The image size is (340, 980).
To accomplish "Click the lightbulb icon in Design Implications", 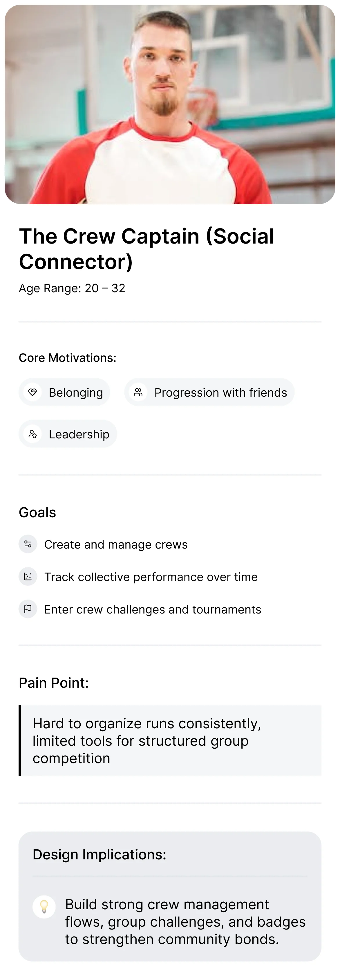I will coord(44,907).
